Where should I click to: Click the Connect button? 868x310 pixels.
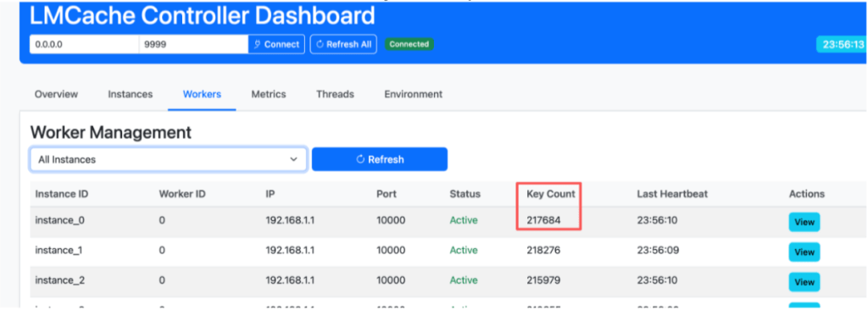(x=276, y=44)
